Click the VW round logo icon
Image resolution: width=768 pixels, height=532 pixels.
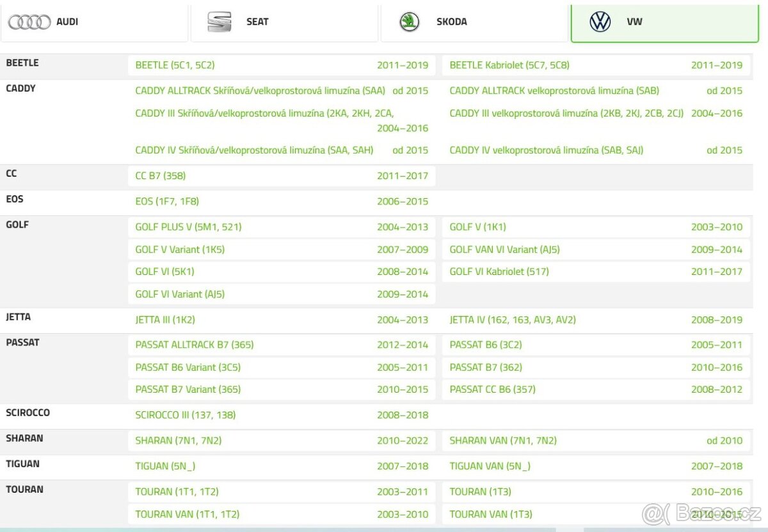pos(600,22)
